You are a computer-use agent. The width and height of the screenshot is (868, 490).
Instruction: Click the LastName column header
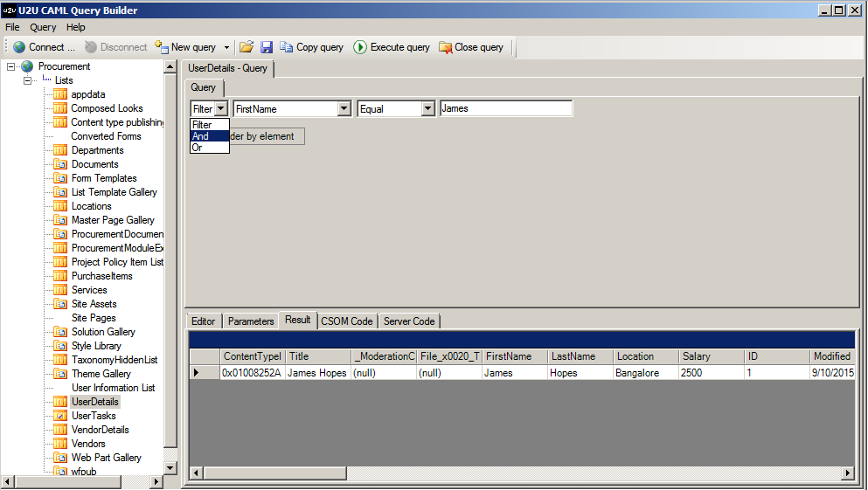tap(580, 356)
